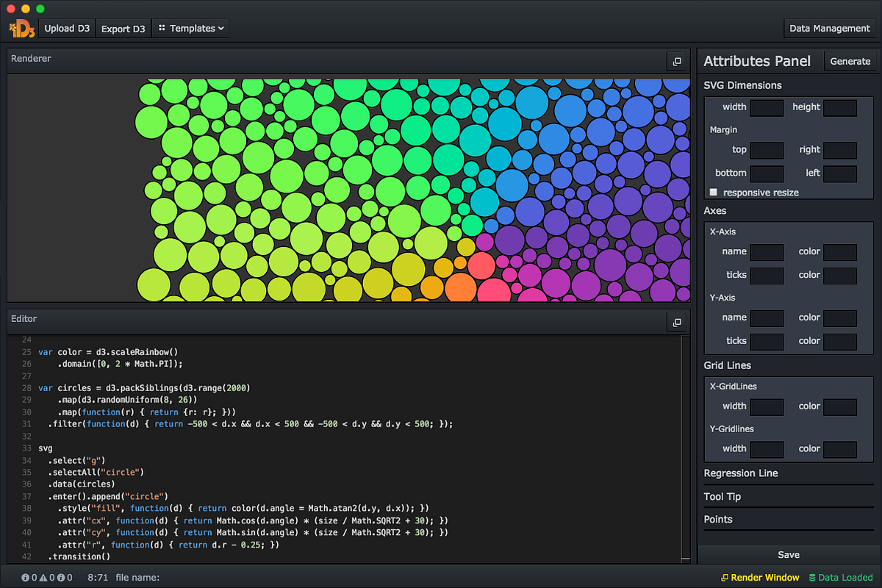Open the Data Management panel
This screenshot has width=882, height=588.
pos(830,28)
